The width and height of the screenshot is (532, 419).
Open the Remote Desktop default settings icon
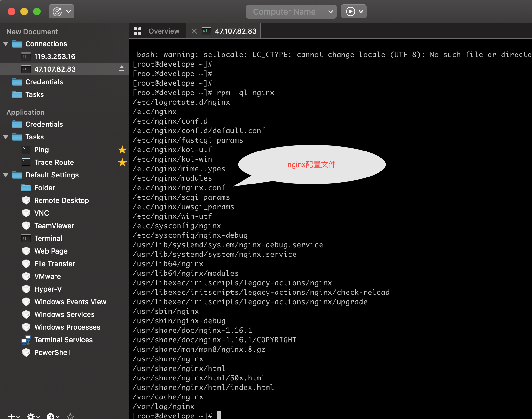pyautogui.click(x=26, y=200)
